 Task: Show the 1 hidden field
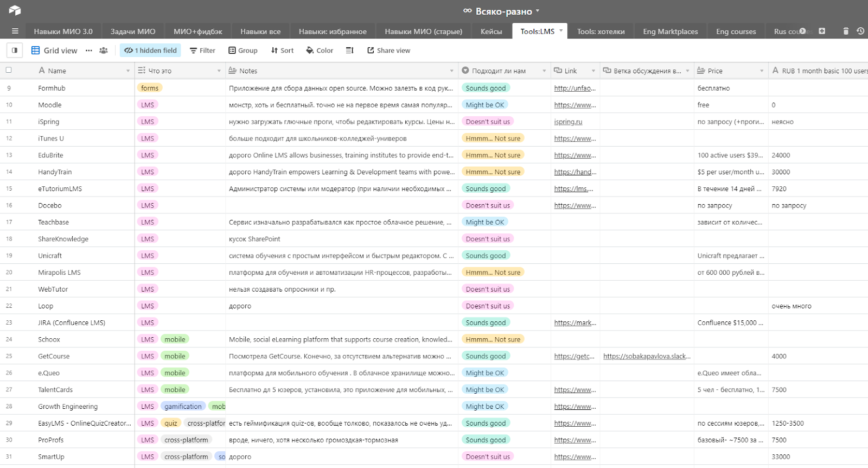pos(151,50)
